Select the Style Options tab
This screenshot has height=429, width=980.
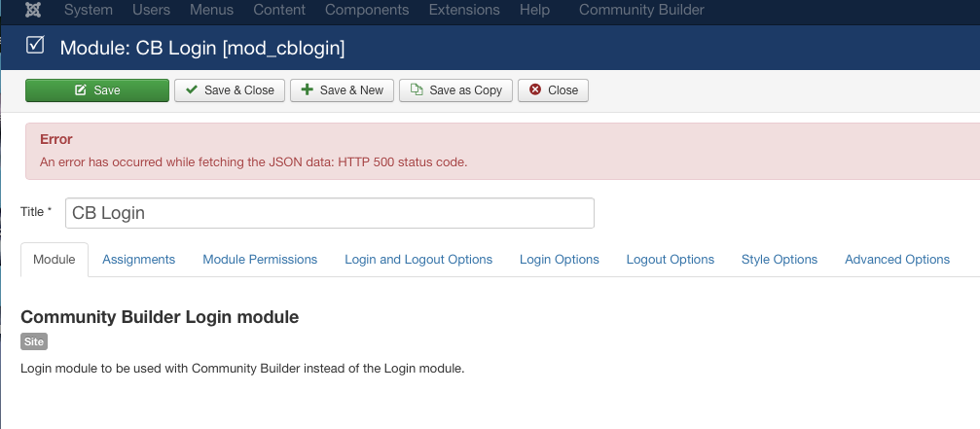(780, 259)
